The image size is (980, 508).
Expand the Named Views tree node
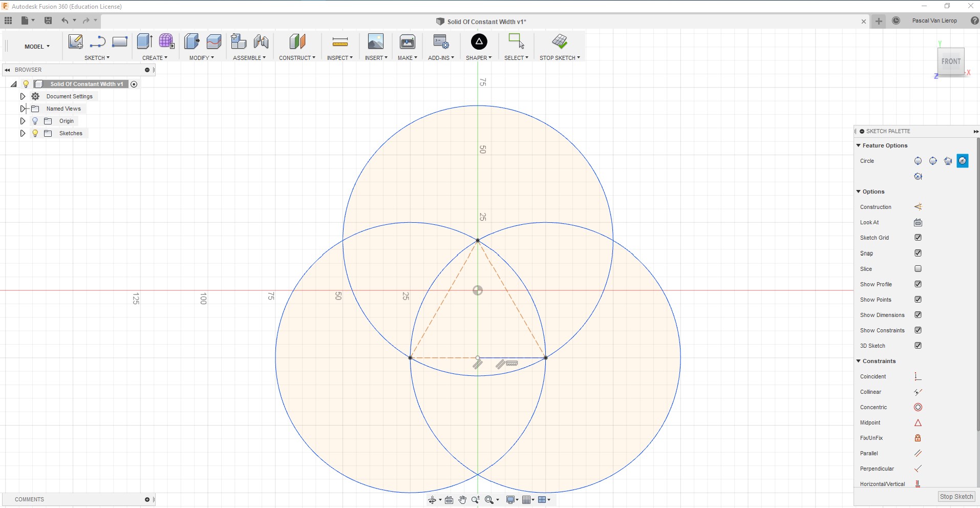point(23,109)
